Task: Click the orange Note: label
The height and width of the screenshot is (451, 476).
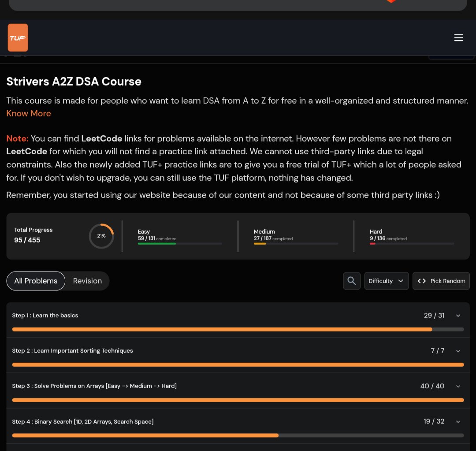Action: (17, 138)
